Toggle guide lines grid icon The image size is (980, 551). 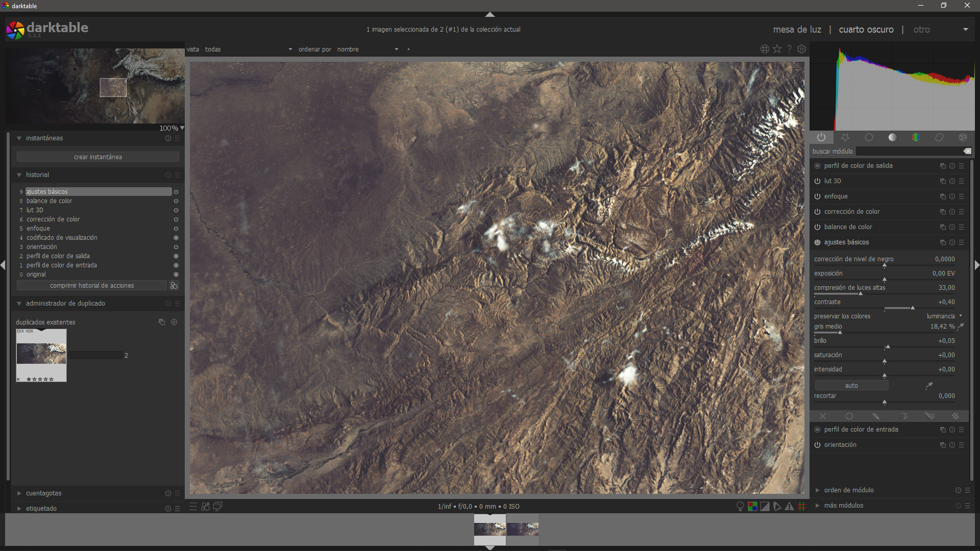(x=802, y=506)
